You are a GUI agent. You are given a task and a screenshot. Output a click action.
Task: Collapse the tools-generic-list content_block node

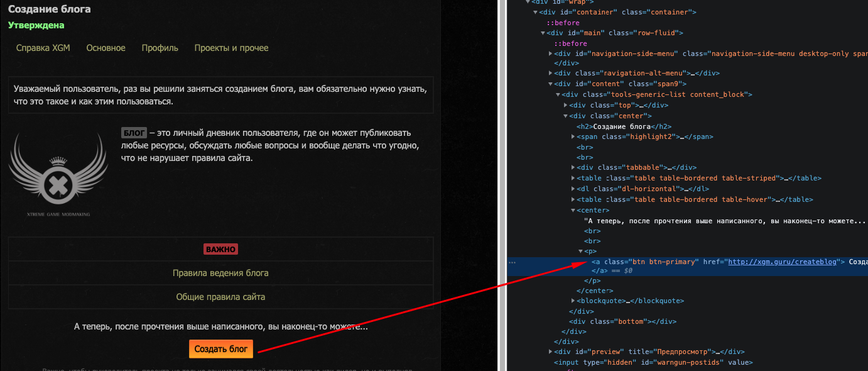[558, 94]
